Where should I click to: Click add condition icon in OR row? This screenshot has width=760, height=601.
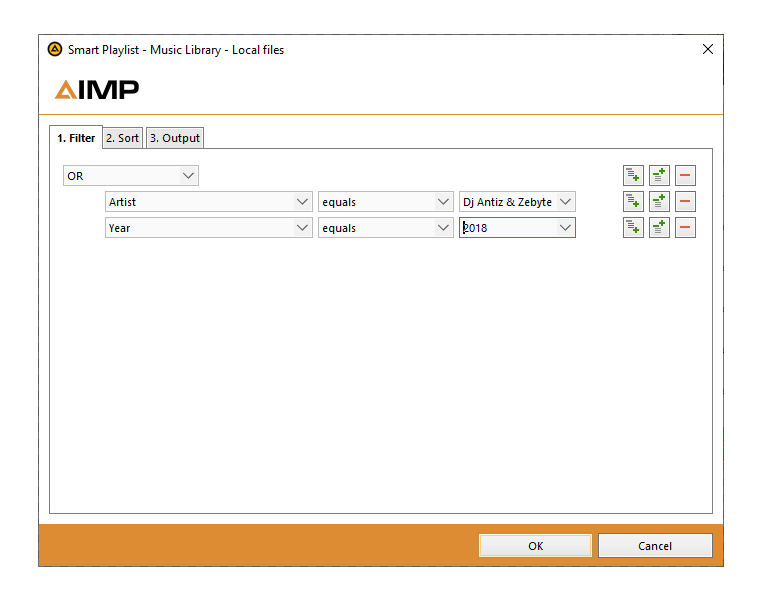pyautogui.click(x=633, y=176)
